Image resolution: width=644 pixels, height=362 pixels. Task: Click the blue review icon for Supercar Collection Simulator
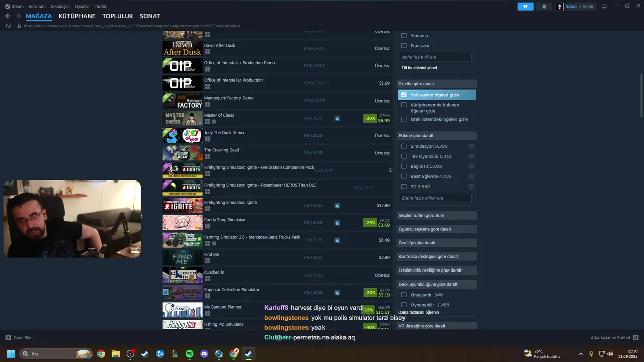[337, 292]
